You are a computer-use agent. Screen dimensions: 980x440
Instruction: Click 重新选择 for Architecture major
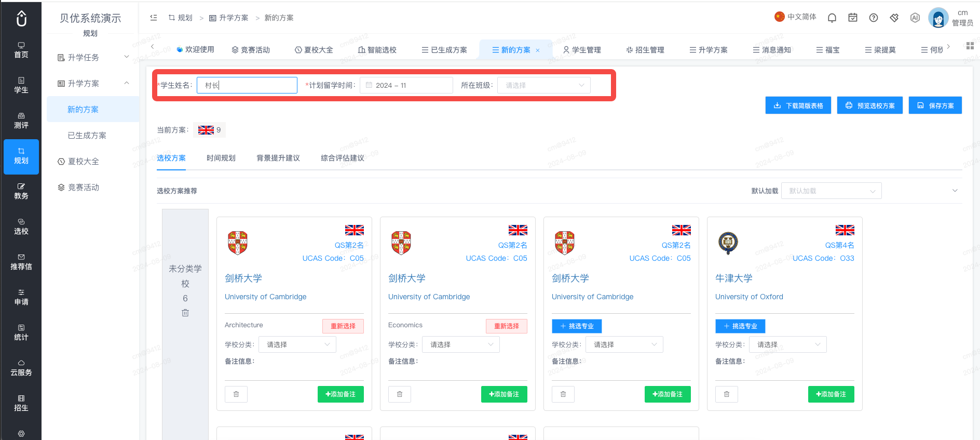(x=343, y=326)
